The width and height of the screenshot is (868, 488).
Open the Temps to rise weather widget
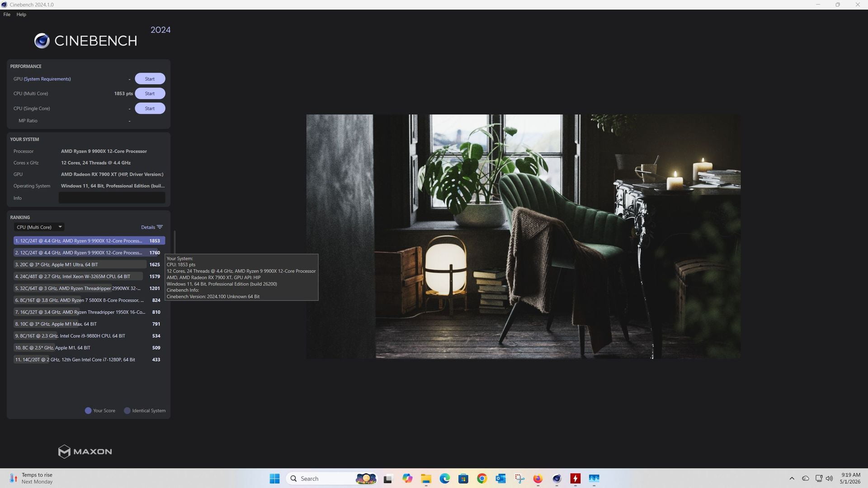(x=31, y=479)
